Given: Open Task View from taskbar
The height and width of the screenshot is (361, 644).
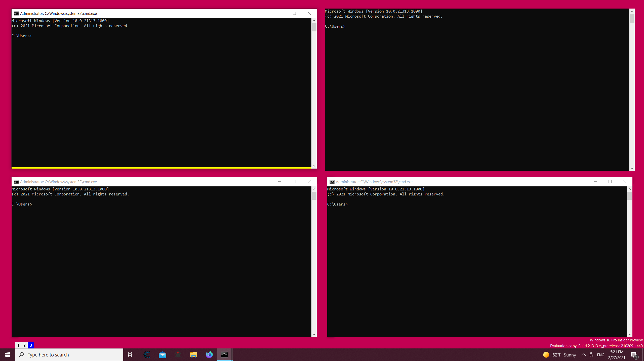Looking at the screenshot, I should pyautogui.click(x=131, y=354).
